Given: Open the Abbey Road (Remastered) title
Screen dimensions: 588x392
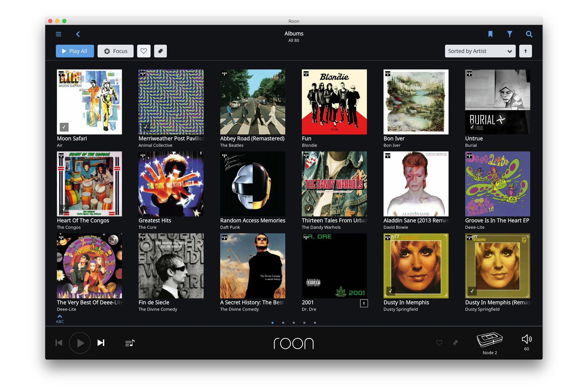Looking at the screenshot, I should pyautogui.click(x=252, y=139).
